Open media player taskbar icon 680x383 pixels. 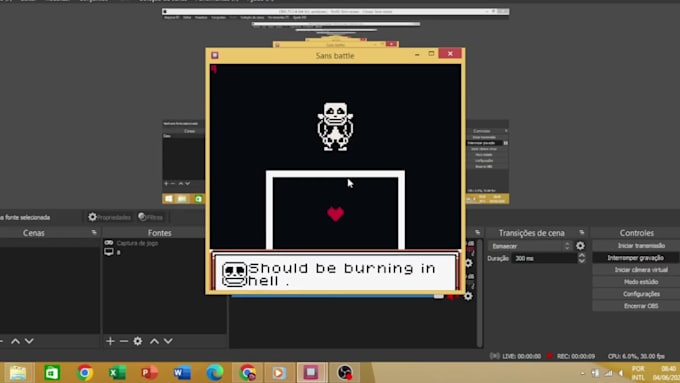point(279,373)
